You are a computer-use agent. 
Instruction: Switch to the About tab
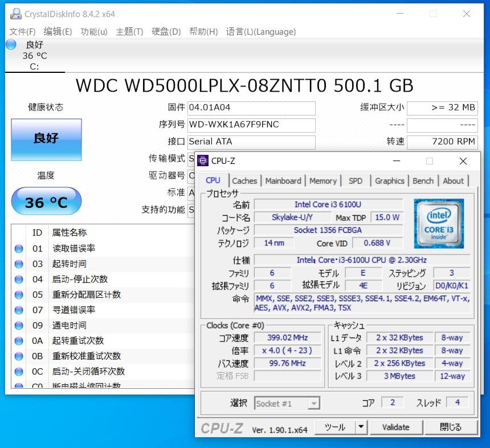point(454,181)
